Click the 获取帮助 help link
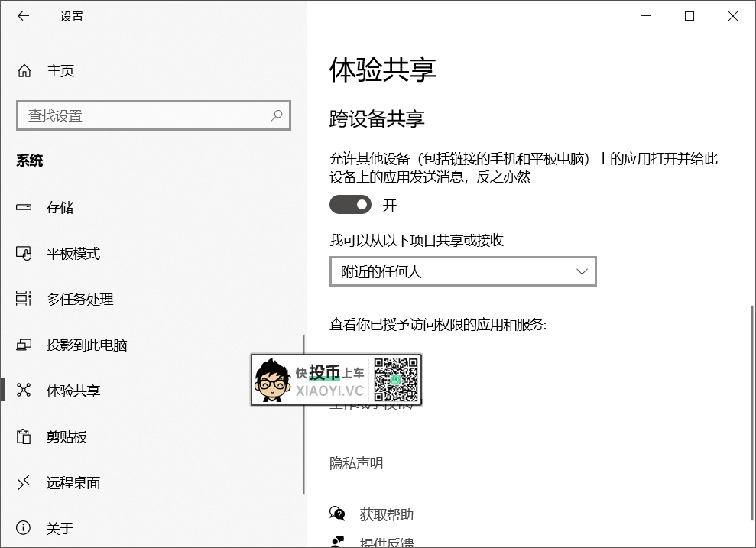 (x=386, y=514)
